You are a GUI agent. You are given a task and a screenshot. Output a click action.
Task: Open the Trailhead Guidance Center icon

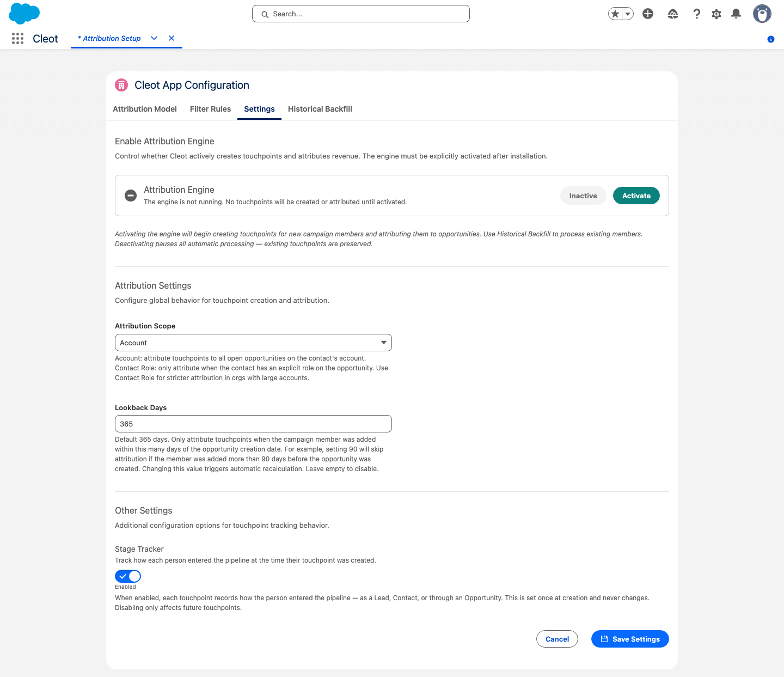click(x=673, y=14)
